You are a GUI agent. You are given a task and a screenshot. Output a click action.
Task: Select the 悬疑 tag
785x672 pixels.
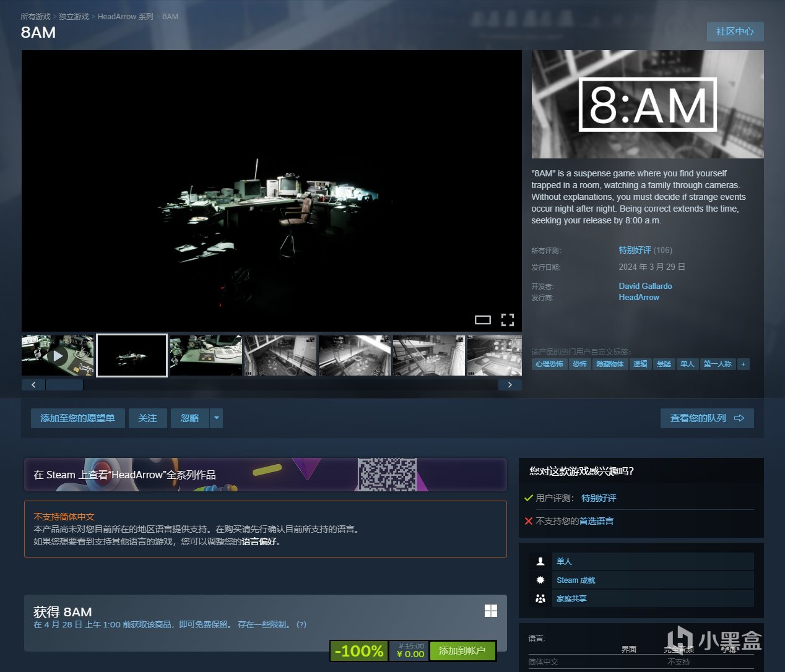(x=664, y=364)
